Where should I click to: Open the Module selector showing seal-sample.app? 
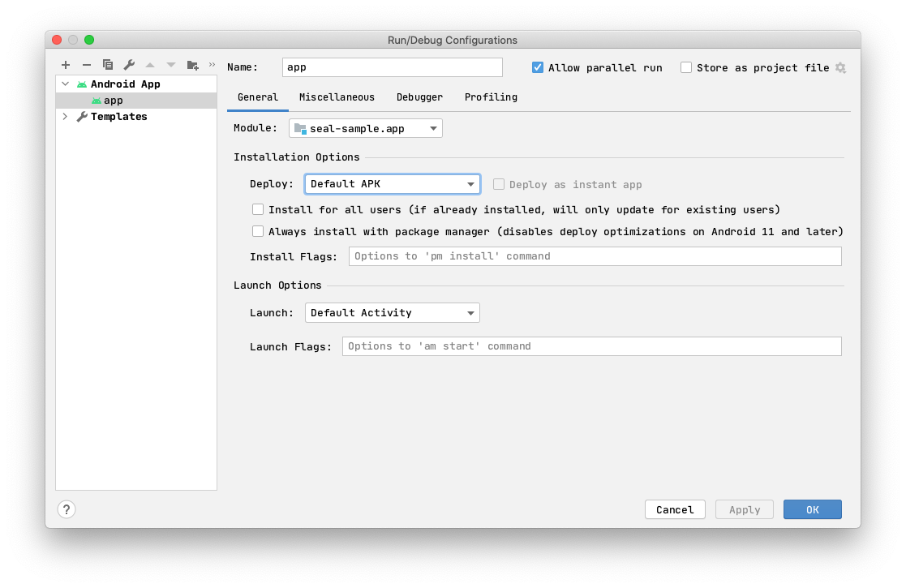coord(364,127)
